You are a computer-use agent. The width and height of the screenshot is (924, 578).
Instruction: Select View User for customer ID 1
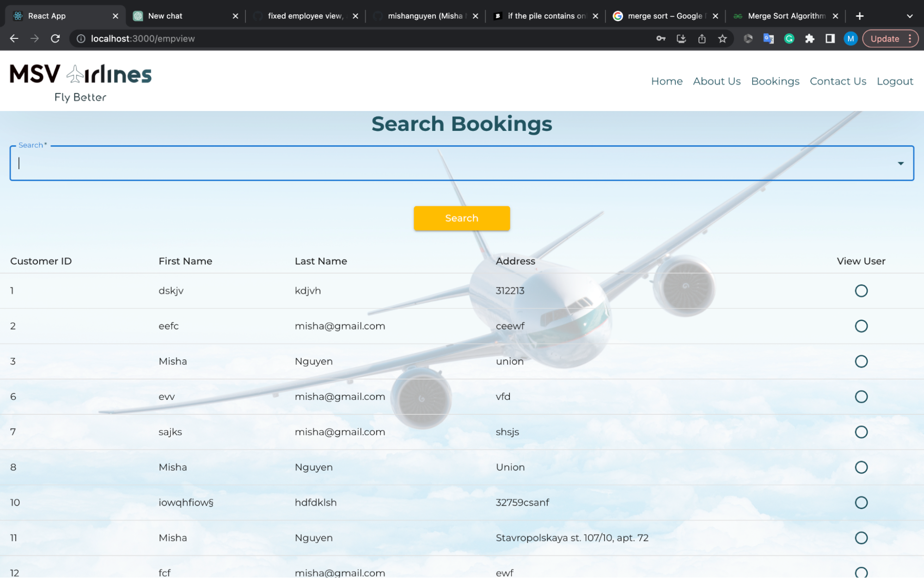(861, 290)
